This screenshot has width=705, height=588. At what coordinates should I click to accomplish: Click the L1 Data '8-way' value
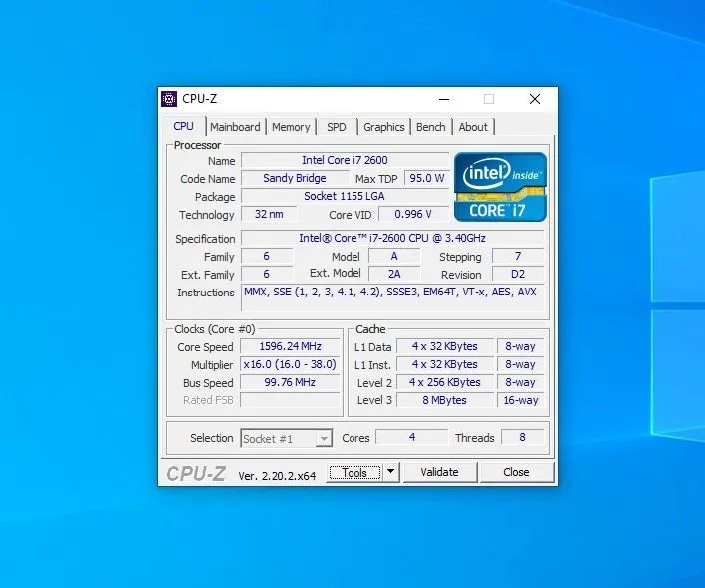tap(520, 347)
